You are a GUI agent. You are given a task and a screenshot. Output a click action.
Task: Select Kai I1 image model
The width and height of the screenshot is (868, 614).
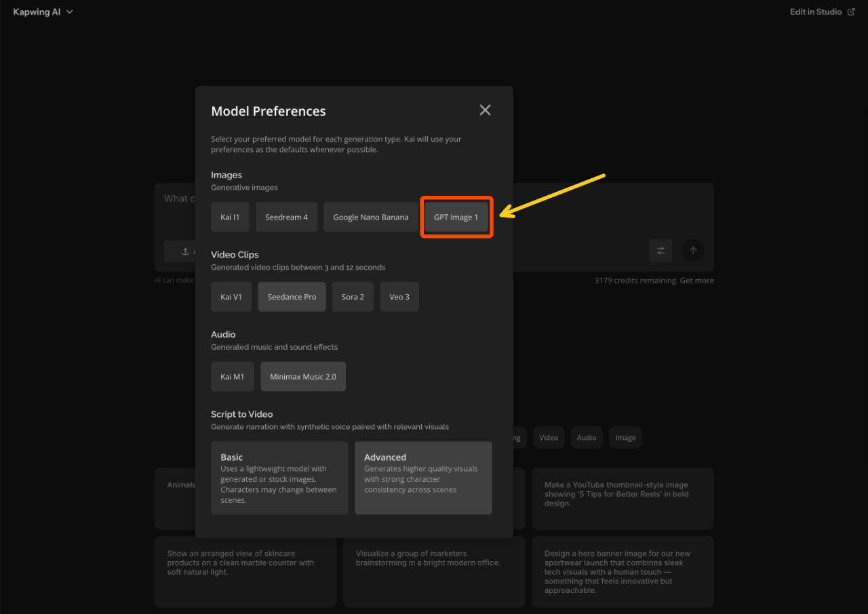point(230,217)
